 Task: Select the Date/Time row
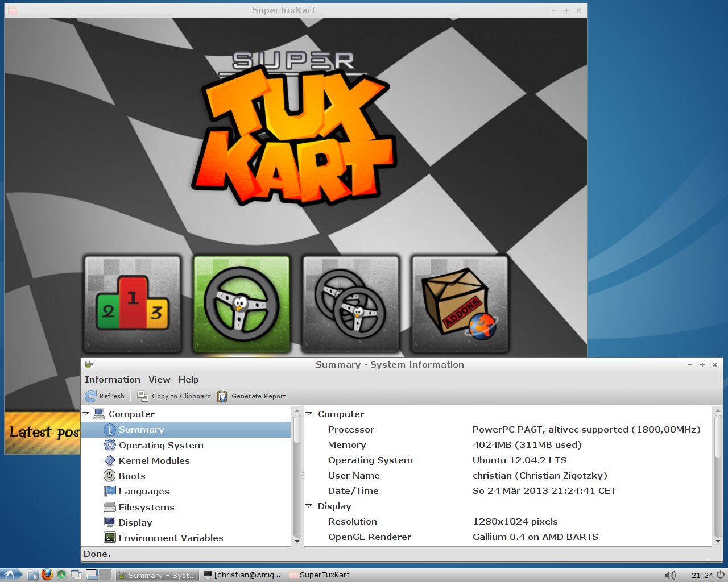point(508,491)
